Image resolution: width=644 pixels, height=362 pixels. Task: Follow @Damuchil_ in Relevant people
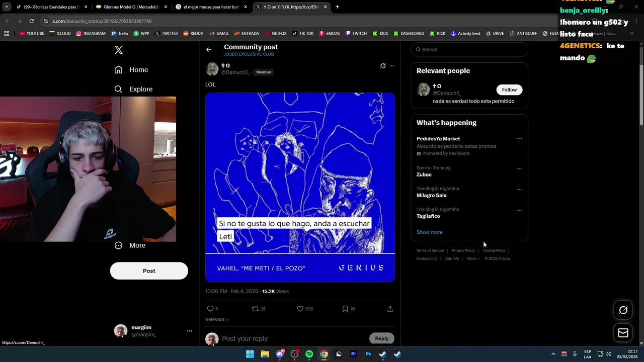pos(509,89)
